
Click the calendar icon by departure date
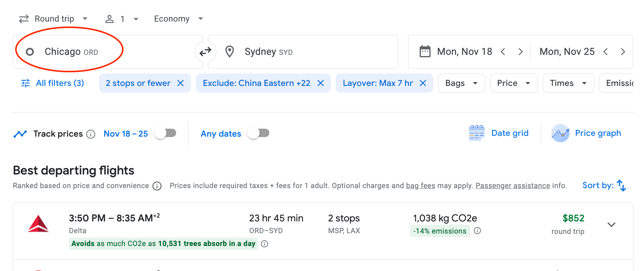pos(425,51)
